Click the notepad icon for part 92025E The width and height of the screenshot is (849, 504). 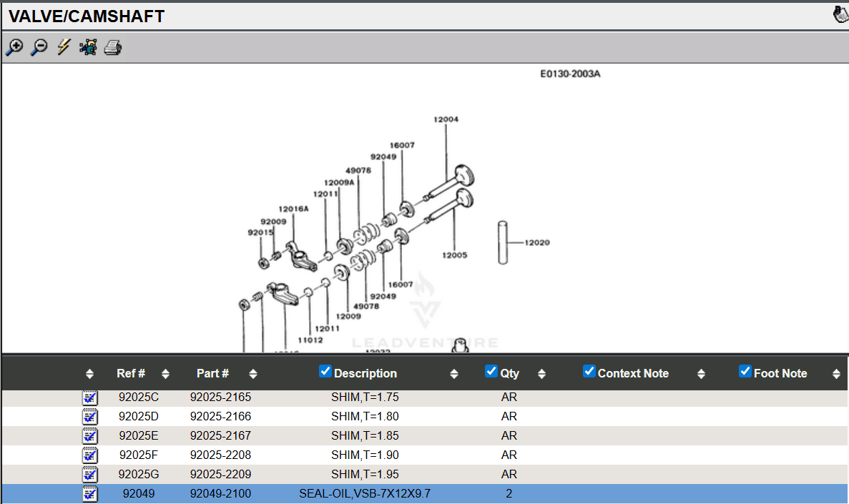click(x=89, y=436)
